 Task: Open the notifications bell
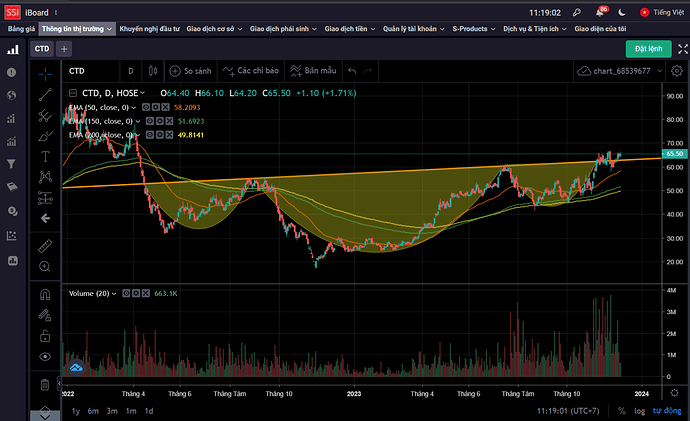tap(601, 13)
